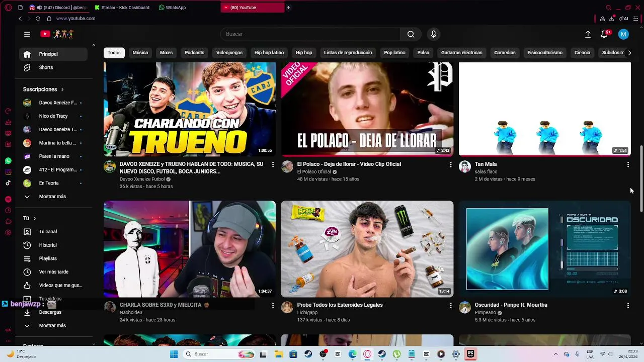Open Shorts in sidebar

(x=52, y=67)
